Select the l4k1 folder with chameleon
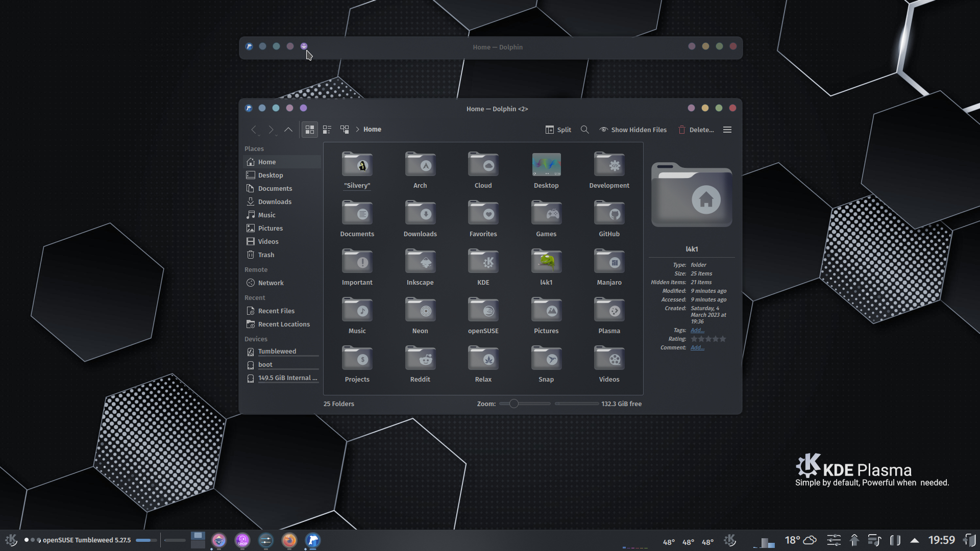The height and width of the screenshot is (551, 980). coord(546,267)
